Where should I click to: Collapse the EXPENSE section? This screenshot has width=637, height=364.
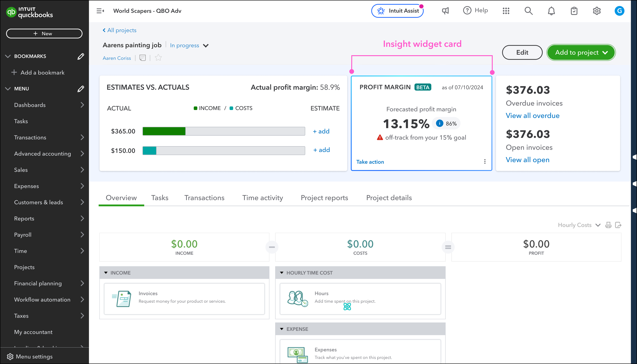[282, 329]
